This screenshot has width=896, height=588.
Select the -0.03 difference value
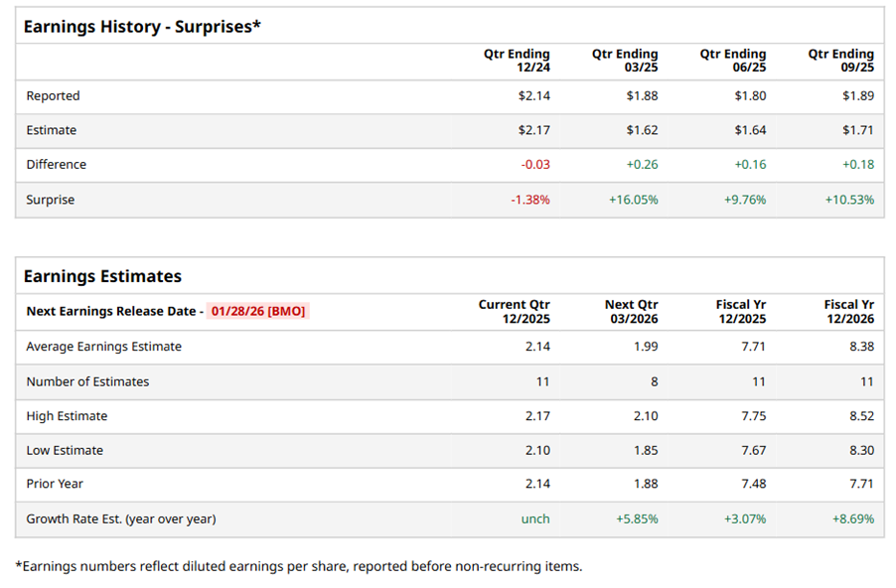(x=534, y=165)
